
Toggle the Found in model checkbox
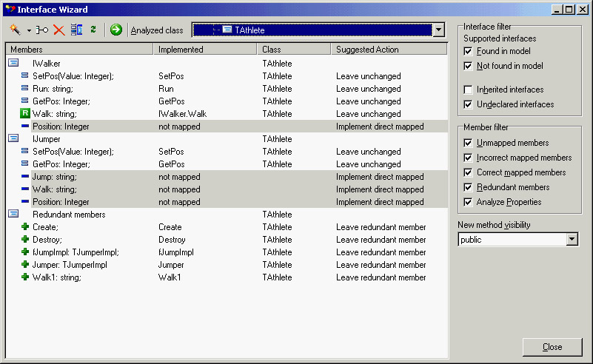[x=468, y=51]
